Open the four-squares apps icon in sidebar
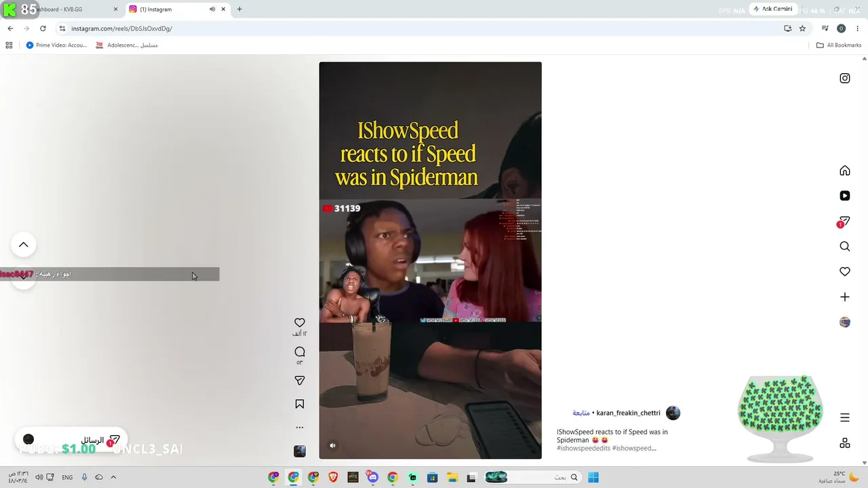The height and width of the screenshot is (488, 868). click(x=845, y=443)
